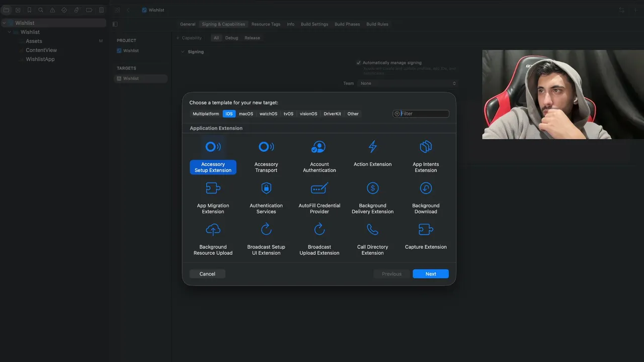644x362 pixels.
Task: Collapse the Wishlist group folder
Action: [9, 32]
